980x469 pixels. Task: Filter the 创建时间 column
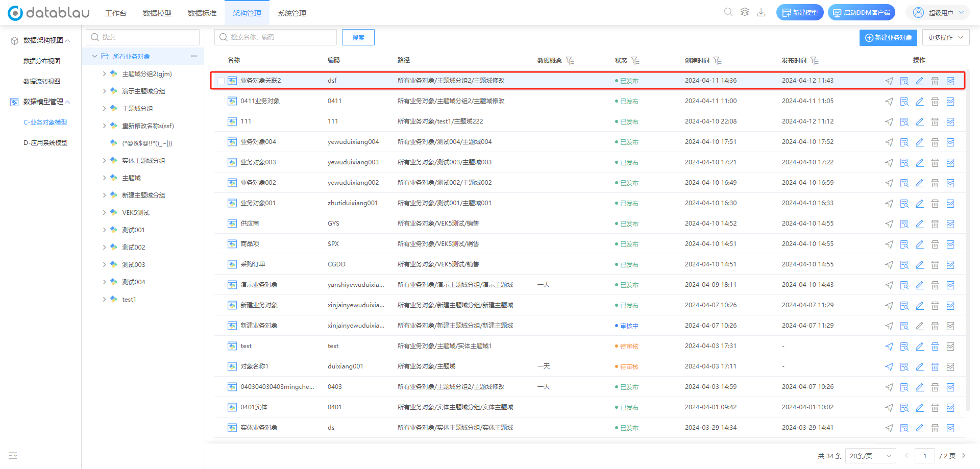point(718,61)
